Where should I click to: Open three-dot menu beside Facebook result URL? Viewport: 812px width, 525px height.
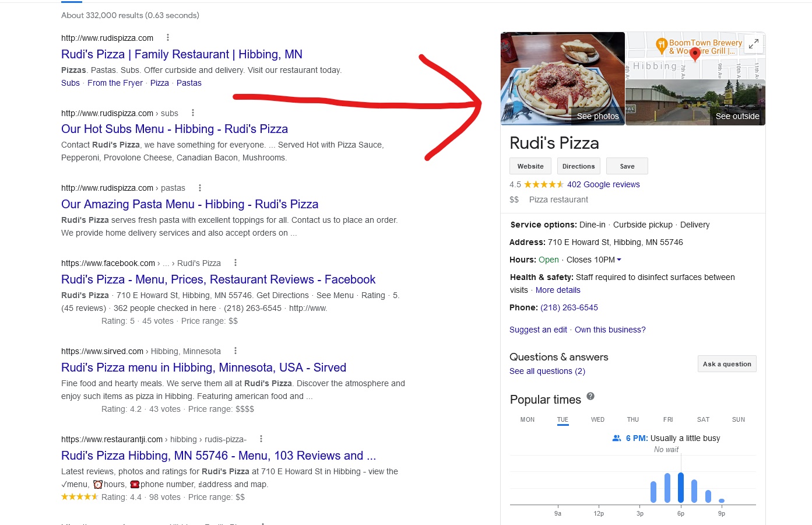tap(235, 262)
